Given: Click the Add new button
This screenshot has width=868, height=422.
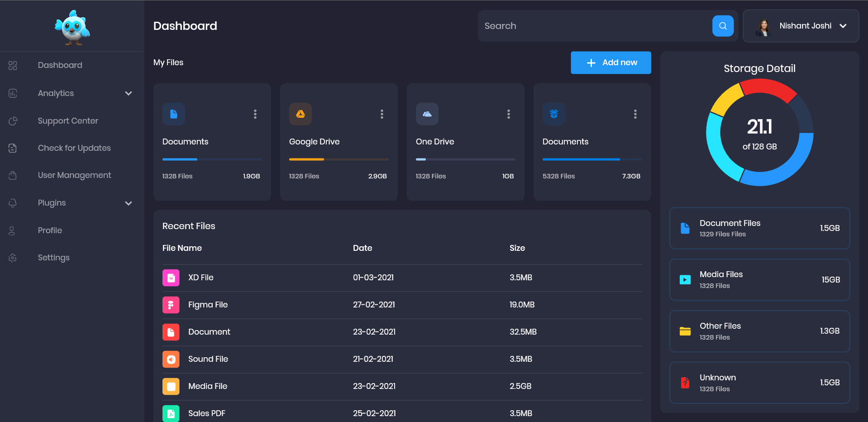Looking at the screenshot, I should [610, 62].
